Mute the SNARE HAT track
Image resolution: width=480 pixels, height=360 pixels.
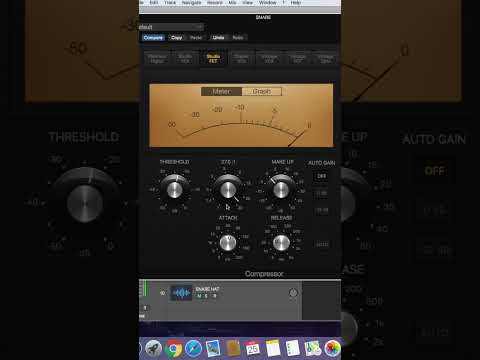[x=199, y=296]
